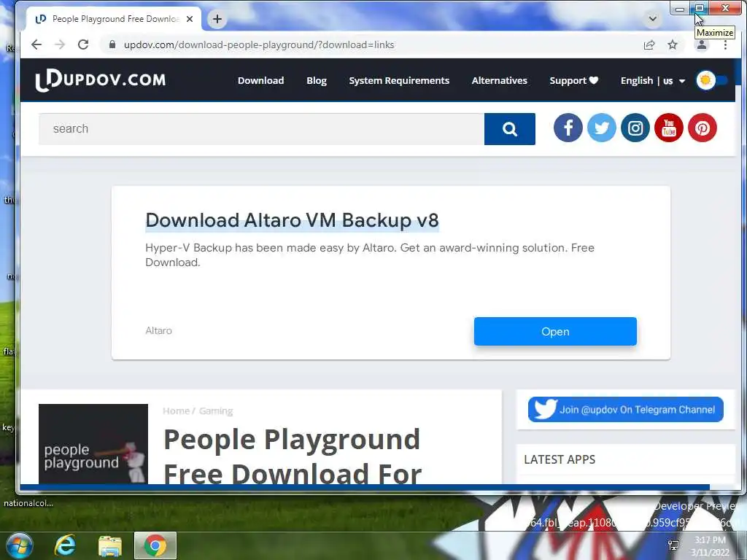Click the Hyper-V Backup ad description text
This screenshot has height=560, width=747.
[370, 254]
